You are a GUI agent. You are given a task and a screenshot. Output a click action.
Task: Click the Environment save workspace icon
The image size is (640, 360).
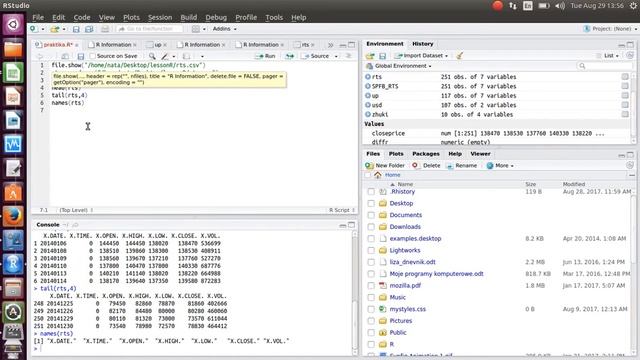tap(382, 56)
